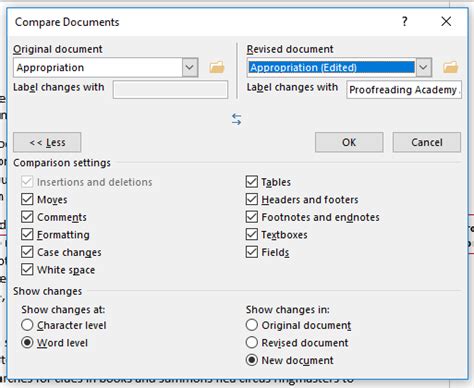This screenshot has width=474, height=388.
Task: Browse for original document folder icon
Action: pos(217,67)
